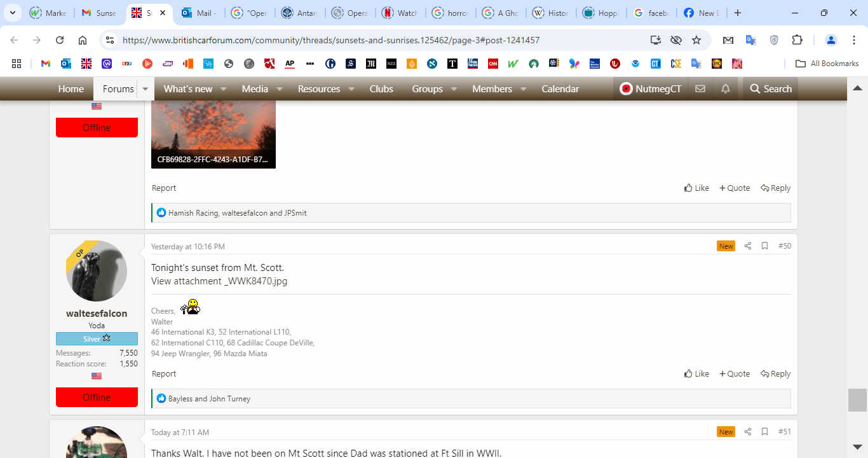Image resolution: width=868 pixels, height=458 pixels.
Task: Switch to the Facebook 'New E' tab
Action: pos(701,13)
